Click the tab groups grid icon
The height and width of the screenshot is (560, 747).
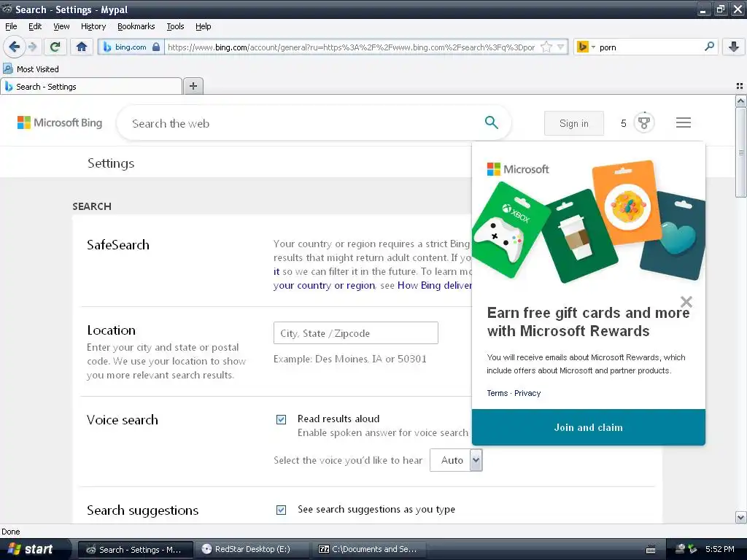point(740,86)
